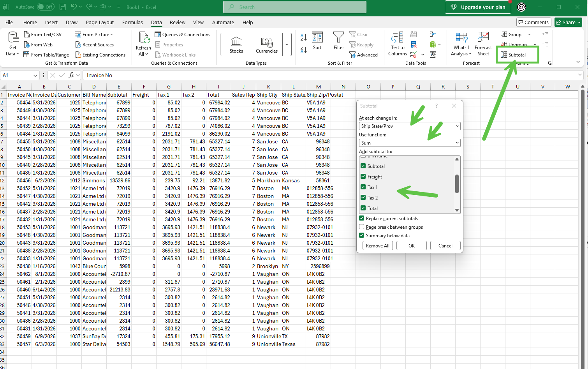Open Existing Connections
The image size is (588, 369).
click(x=100, y=55)
